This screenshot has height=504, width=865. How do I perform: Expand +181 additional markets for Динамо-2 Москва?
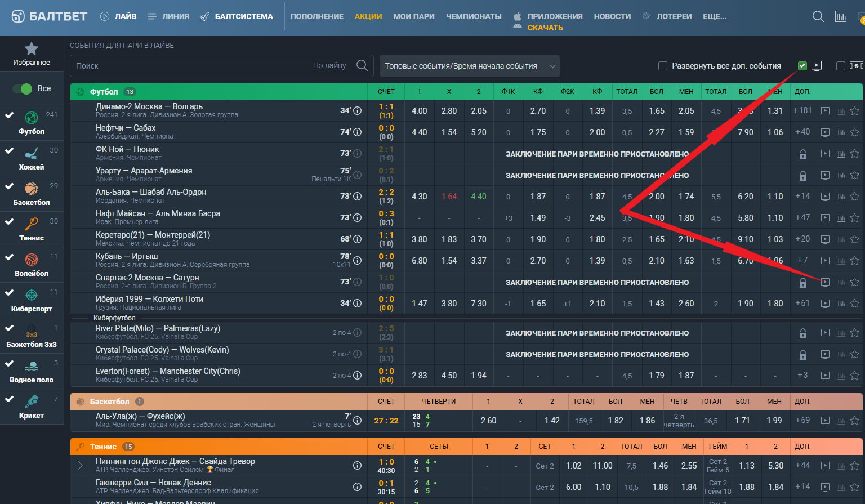click(x=802, y=111)
